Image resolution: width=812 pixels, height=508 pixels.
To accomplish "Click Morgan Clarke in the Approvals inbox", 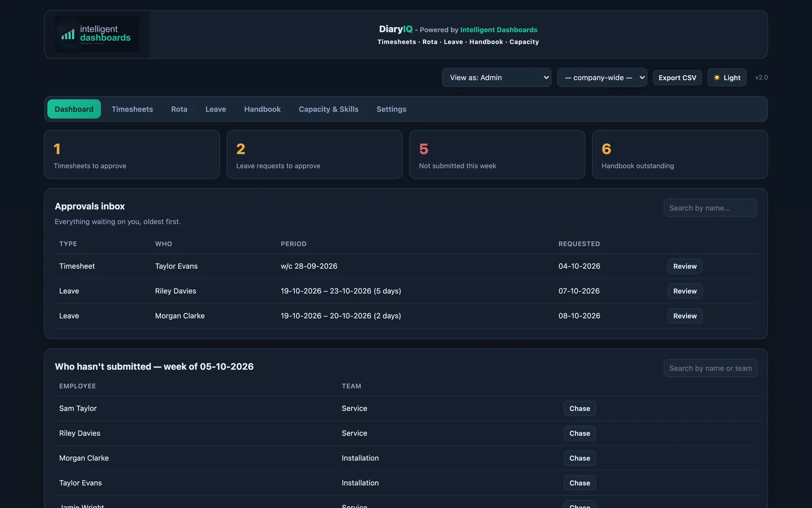I will [180, 316].
